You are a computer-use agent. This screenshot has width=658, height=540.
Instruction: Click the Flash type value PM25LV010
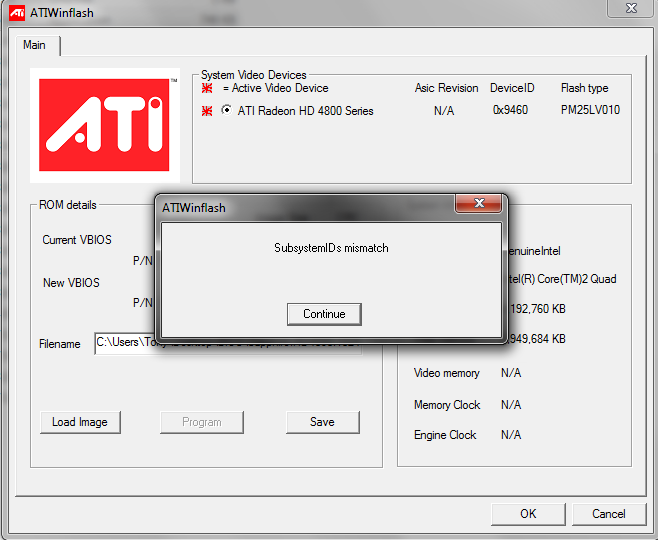point(590,110)
